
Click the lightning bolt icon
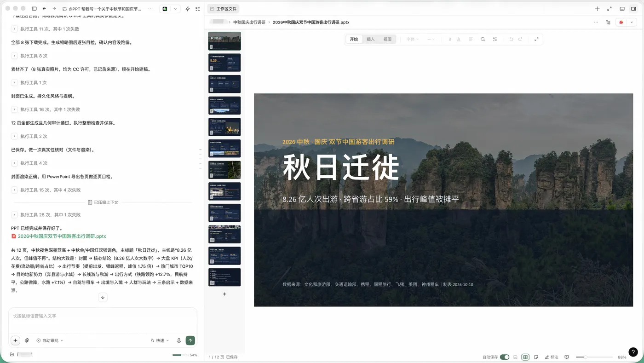(x=187, y=9)
